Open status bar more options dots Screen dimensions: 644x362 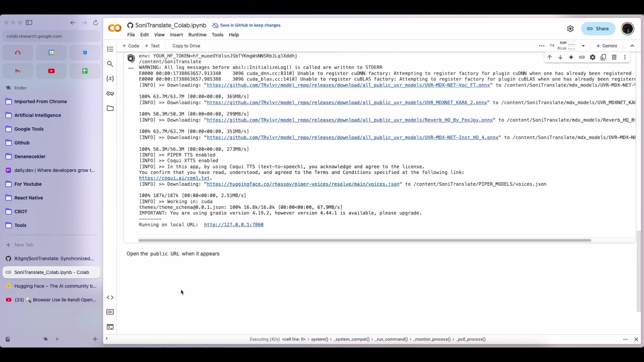[626, 340]
